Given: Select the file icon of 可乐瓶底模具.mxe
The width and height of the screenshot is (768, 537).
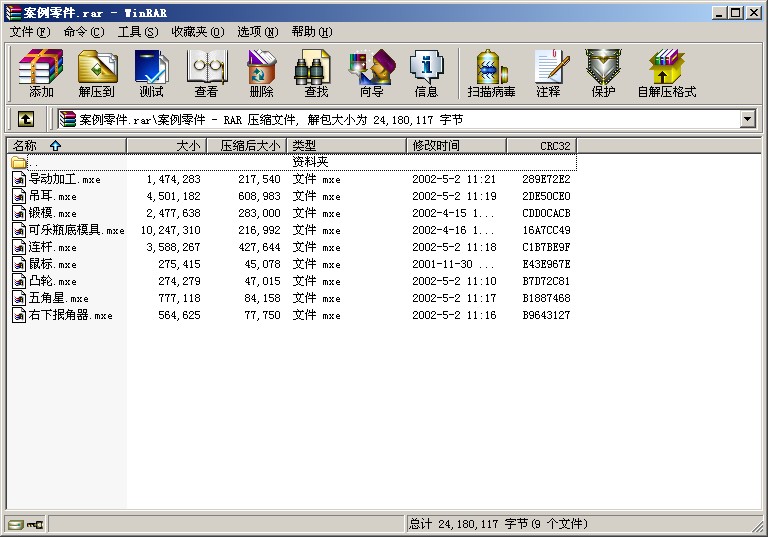Looking at the screenshot, I should [19, 230].
